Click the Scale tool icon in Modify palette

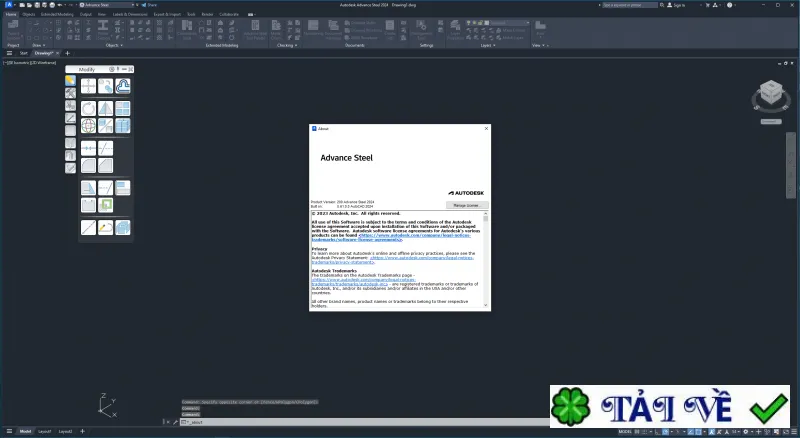coord(106,126)
